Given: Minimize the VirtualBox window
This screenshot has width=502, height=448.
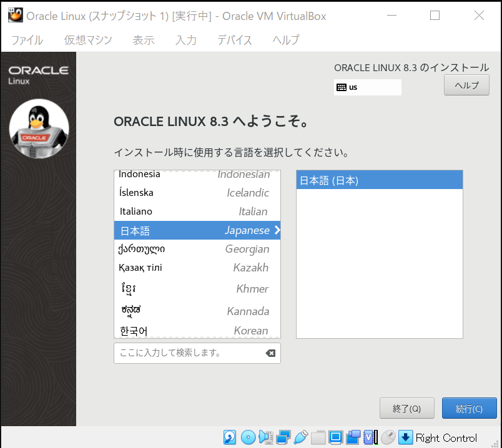Looking at the screenshot, I should (392, 16).
